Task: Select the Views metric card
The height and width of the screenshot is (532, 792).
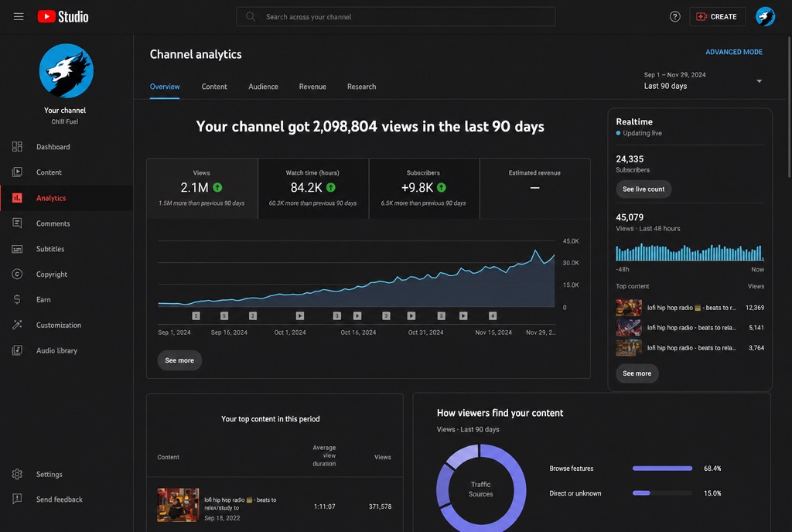Action: [x=202, y=189]
